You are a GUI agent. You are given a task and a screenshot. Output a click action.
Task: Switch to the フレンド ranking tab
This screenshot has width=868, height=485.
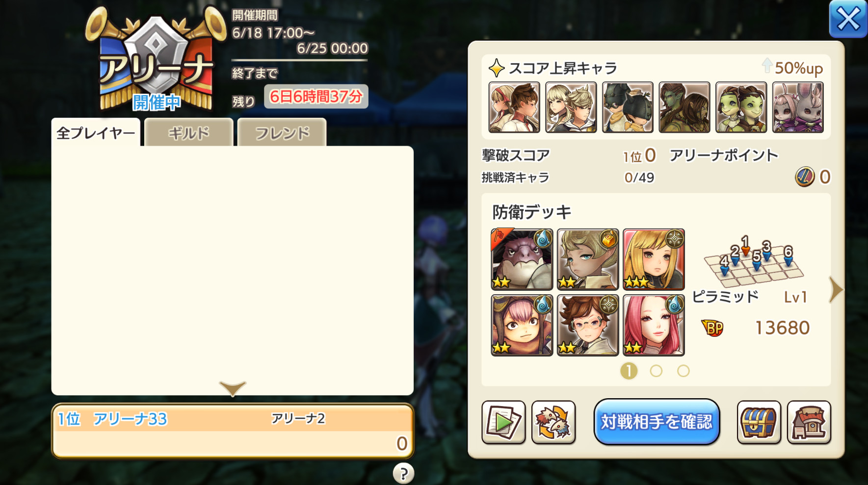pyautogui.click(x=282, y=132)
